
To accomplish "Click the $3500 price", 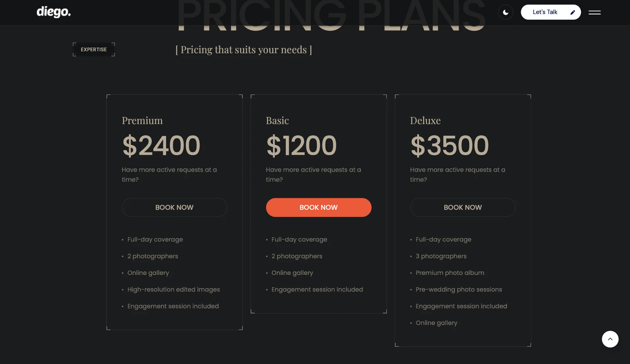I will click(450, 145).
